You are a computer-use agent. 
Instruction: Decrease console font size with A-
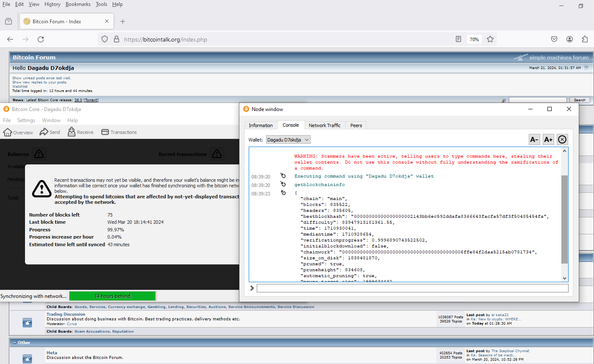[x=534, y=139]
